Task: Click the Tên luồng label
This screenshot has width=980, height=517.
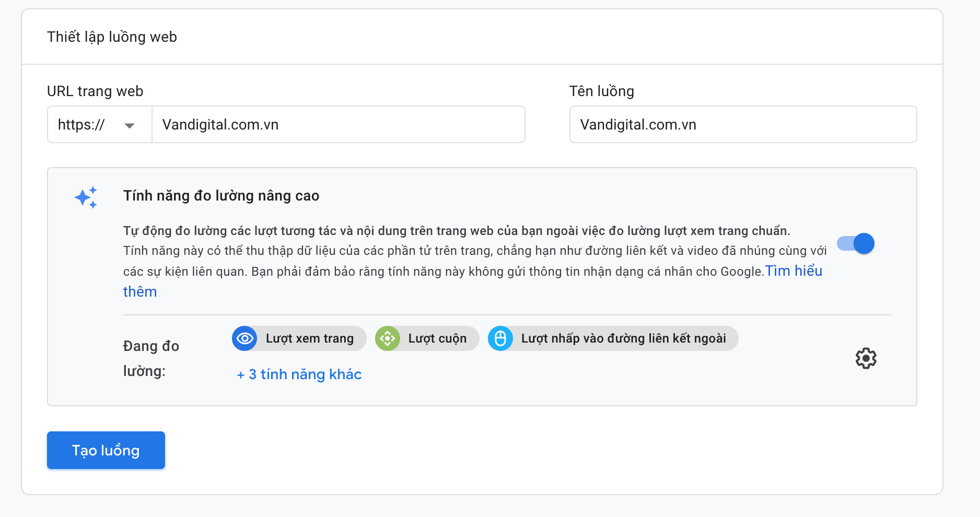Action: [602, 91]
